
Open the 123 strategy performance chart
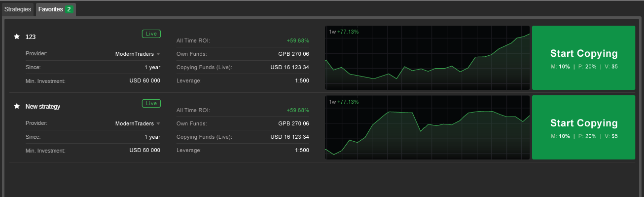click(x=427, y=58)
